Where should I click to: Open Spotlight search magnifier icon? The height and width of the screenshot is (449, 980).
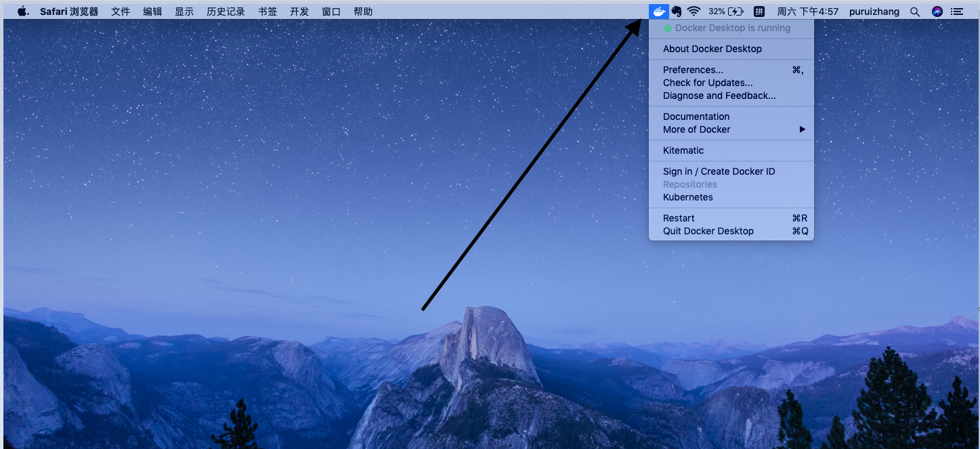(915, 12)
